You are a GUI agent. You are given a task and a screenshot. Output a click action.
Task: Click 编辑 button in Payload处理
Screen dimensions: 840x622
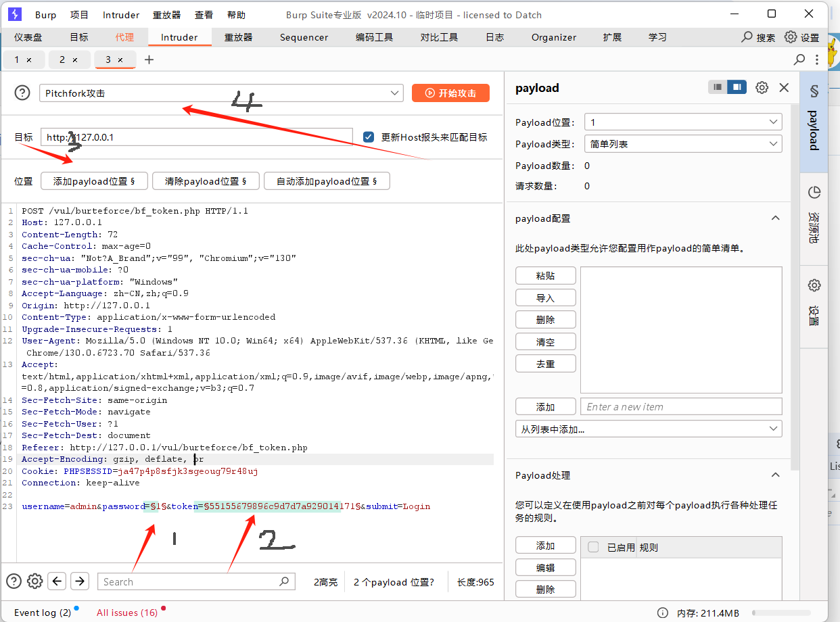click(x=546, y=567)
